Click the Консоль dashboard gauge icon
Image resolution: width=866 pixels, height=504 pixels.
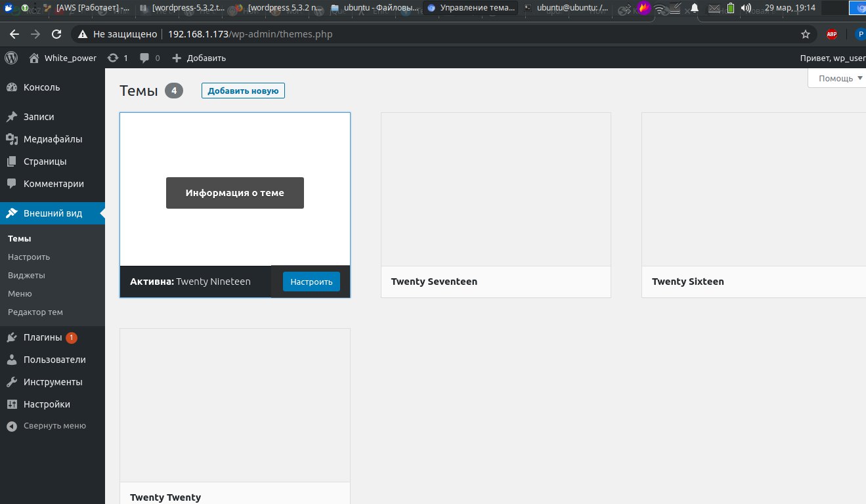(x=12, y=87)
